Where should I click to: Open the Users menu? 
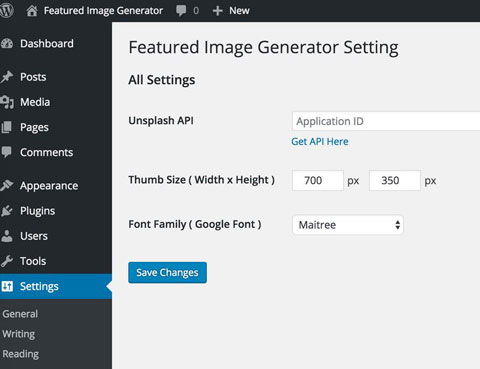coord(34,236)
